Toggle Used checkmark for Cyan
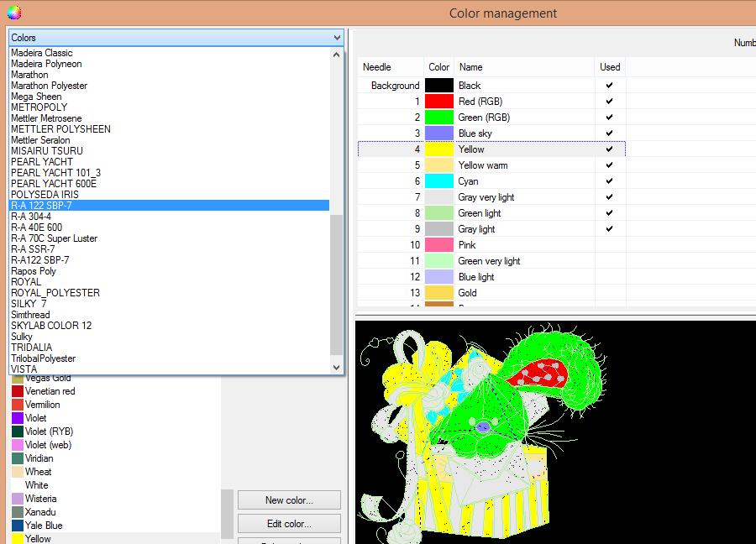This screenshot has height=544, width=756. coord(610,180)
